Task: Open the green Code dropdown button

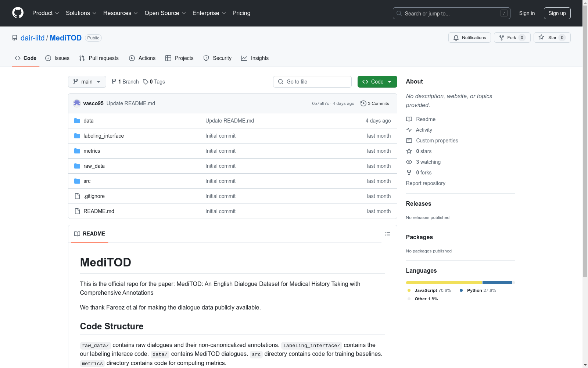Action: pos(377,82)
